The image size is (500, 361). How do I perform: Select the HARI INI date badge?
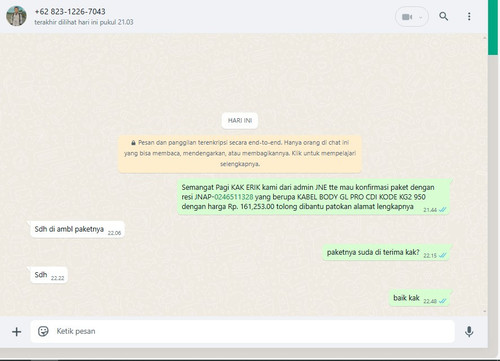coord(240,120)
